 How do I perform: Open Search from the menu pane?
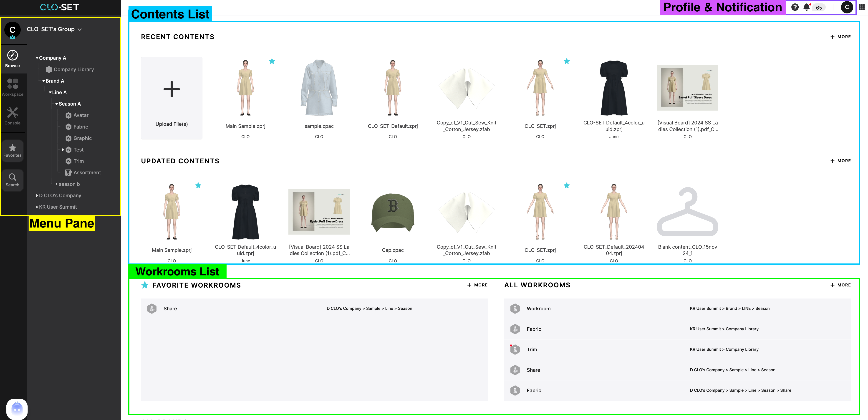point(13,180)
